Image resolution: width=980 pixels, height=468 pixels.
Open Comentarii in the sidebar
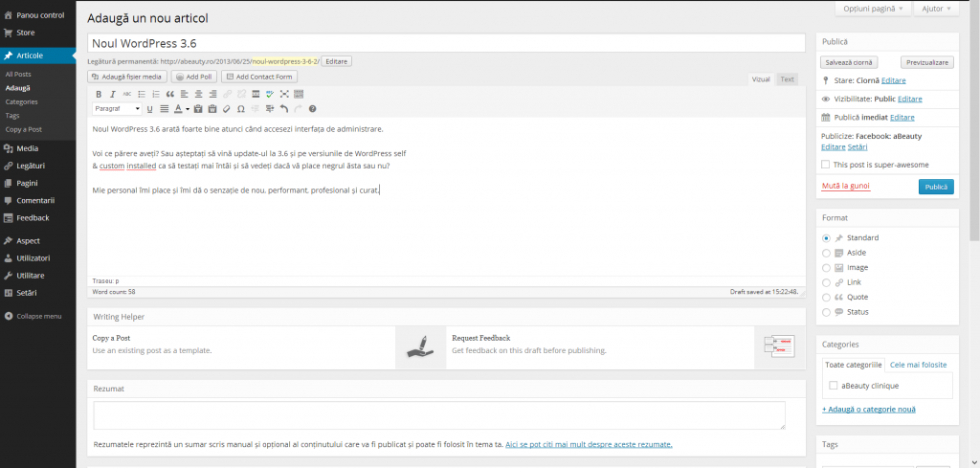(37, 201)
